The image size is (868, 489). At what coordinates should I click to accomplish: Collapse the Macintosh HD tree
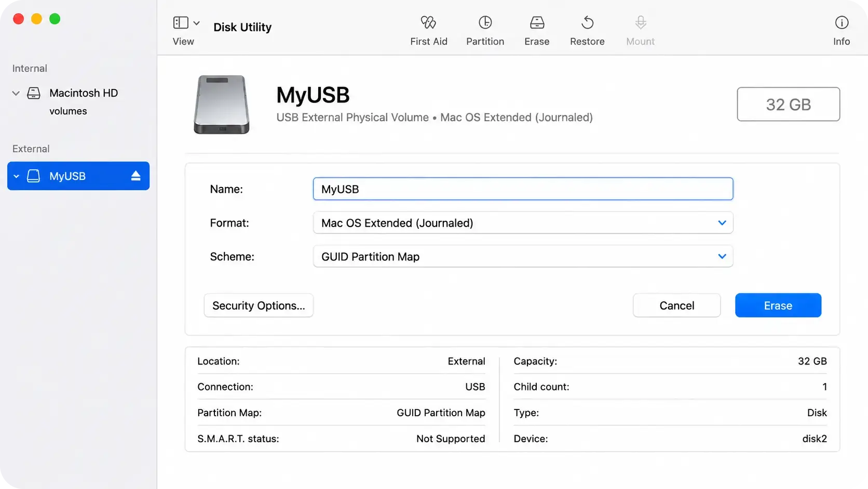coord(16,93)
